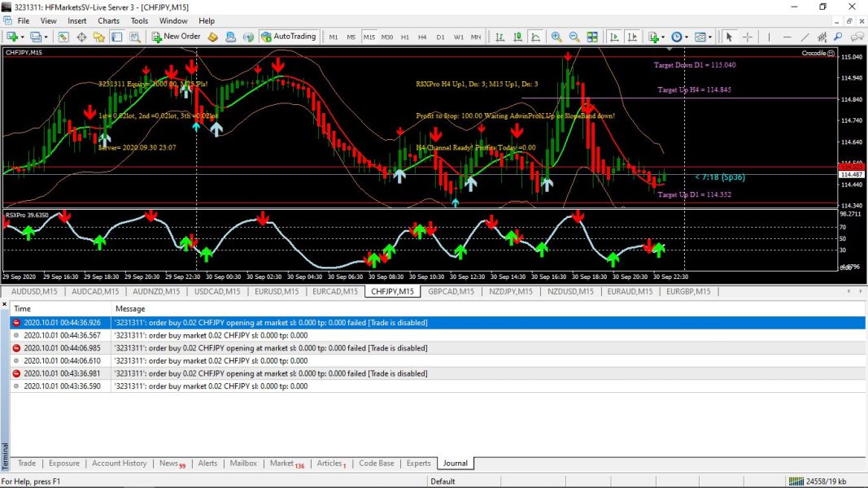Switch chart to candlesticks view

tap(517, 37)
